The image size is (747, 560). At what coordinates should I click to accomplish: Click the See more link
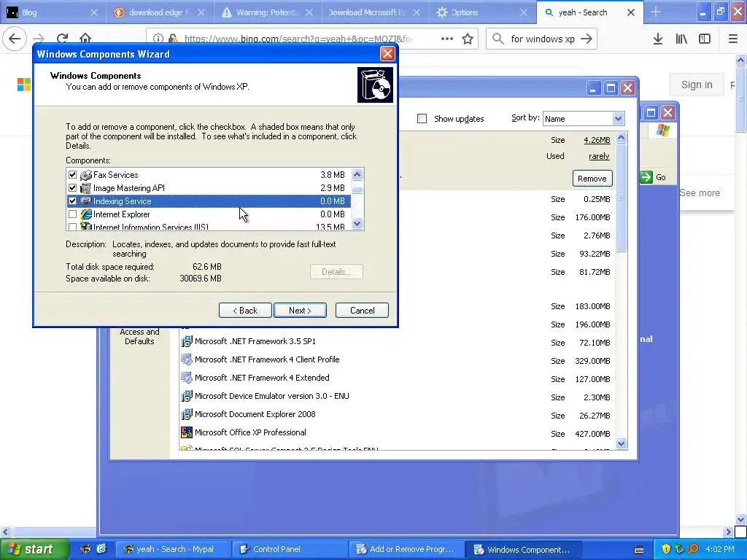700,192
